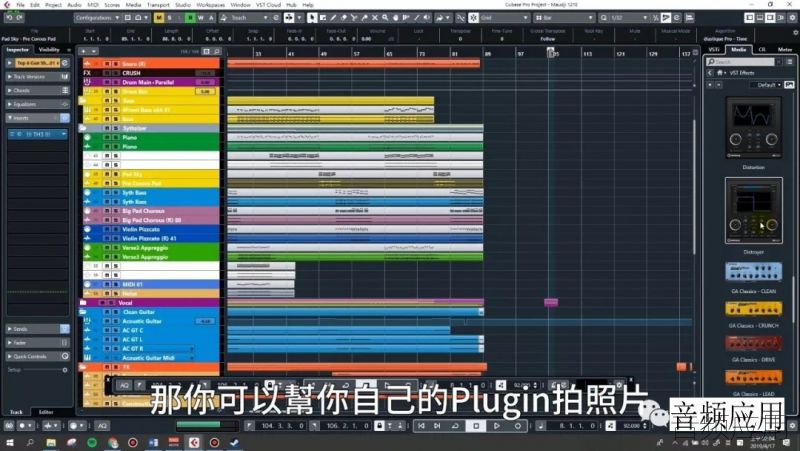Image resolution: width=800 pixels, height=451 pixels.
Task: Select the GA Classics - CRUNCH plugin
Action: point(754,308)
